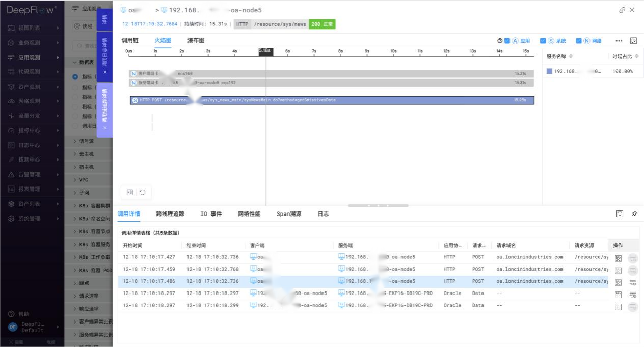This screenshot has width=644, height=347.
Task: Pin the 调用详情 panel using the pin icon
Action: (634, 214)
